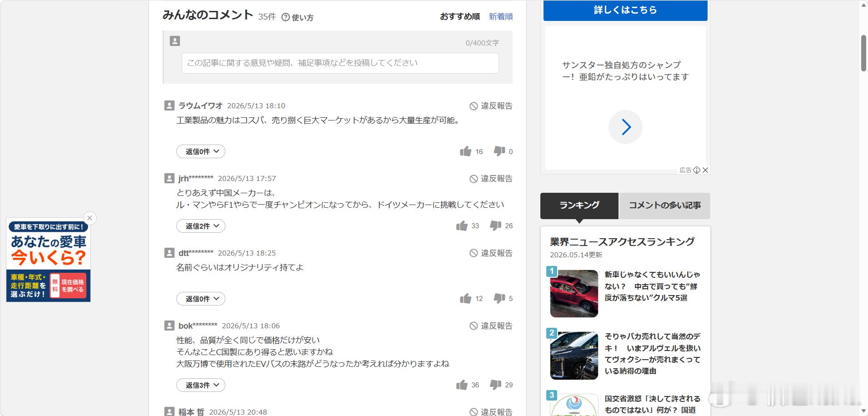The image size is (868, 416).
Task: Report violation on ラウムイワオ's comment
Action: 491,105
